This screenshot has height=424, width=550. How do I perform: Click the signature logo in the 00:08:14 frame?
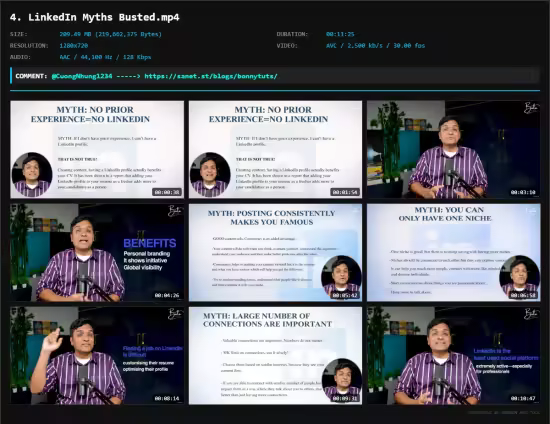point(174,314)
